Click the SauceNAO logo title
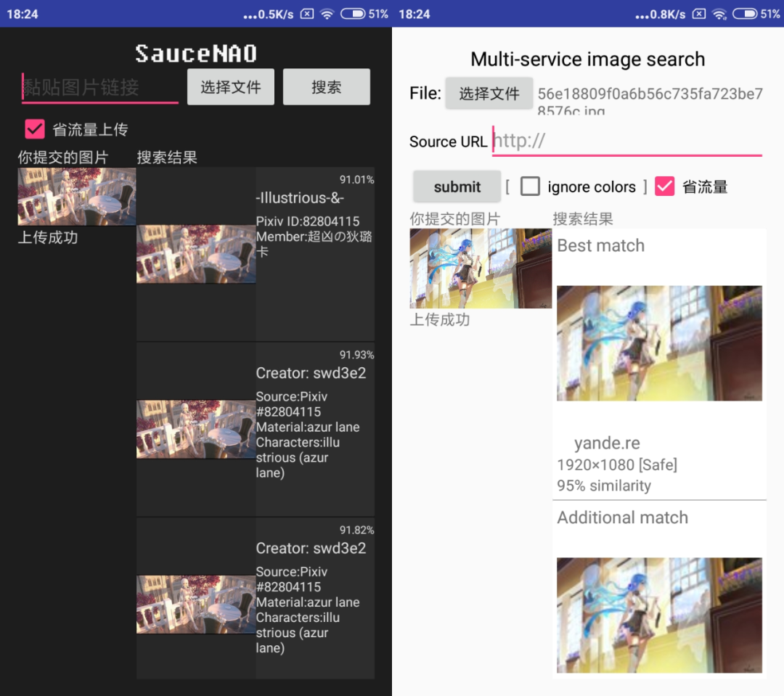Image resolution: width=784 pixels, height=696 pixels. 196,54
